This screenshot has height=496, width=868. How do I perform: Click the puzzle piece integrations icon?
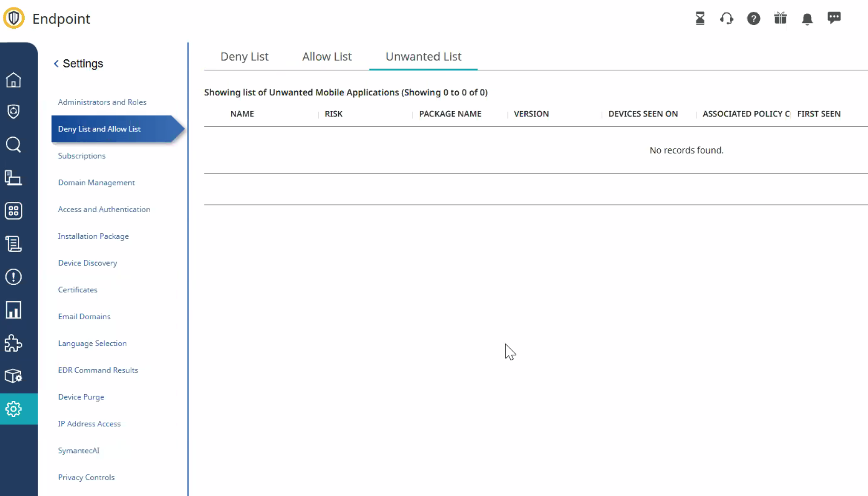pyautogui.click(x=13, y=343)
